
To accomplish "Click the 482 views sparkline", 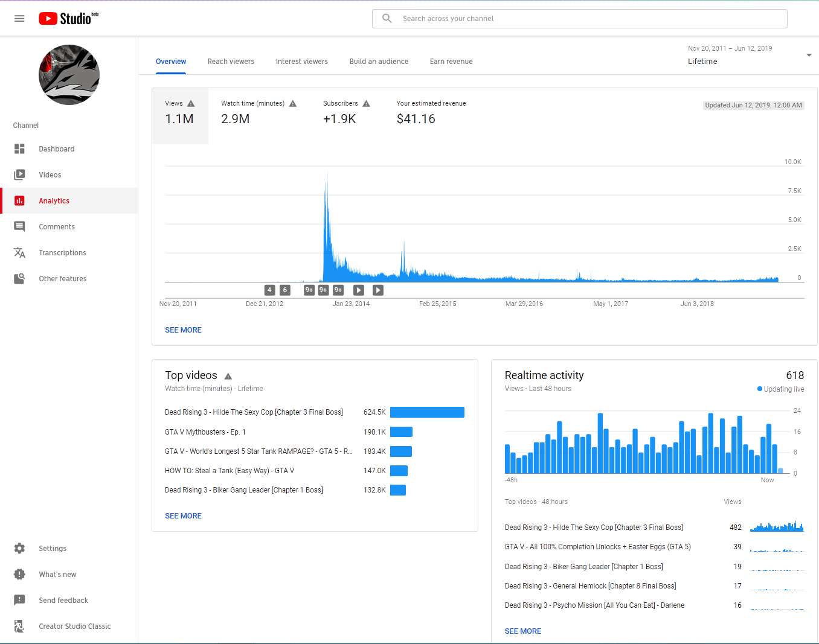I will click(x=777, y=526).
